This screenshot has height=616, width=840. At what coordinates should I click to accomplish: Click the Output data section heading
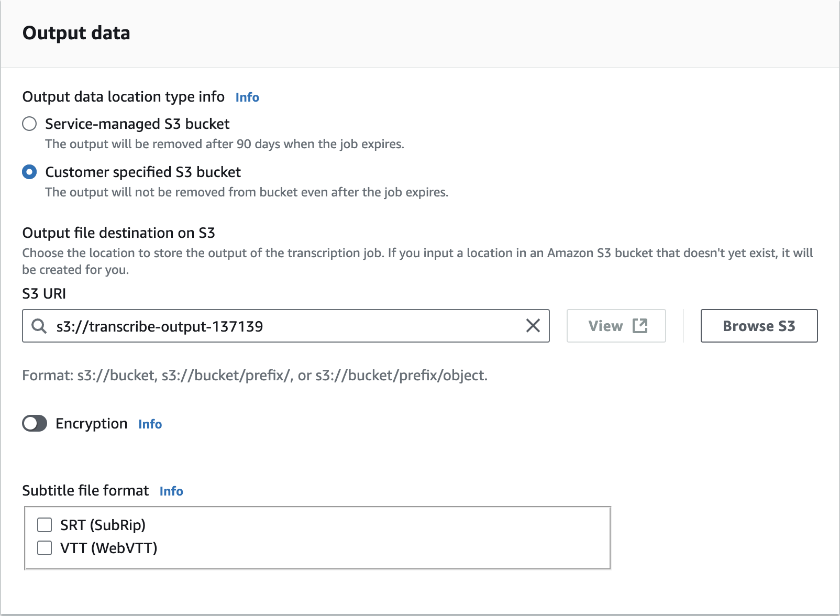point(76,33)
